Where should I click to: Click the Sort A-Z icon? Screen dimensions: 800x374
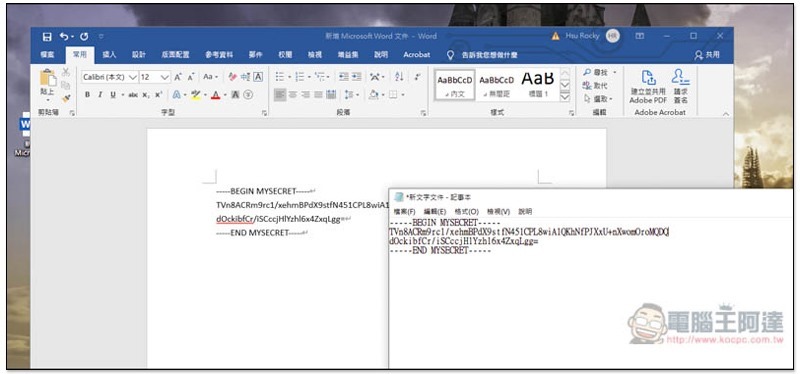[x=399, y=77]
